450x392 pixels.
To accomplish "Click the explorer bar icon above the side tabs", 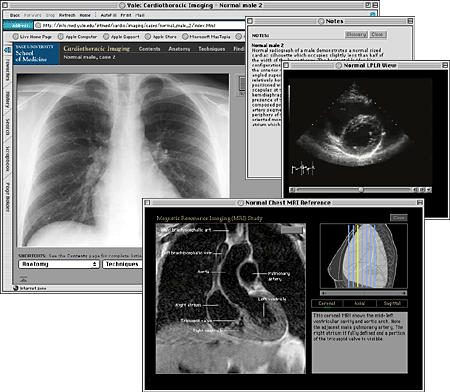I will coord(7,50).
